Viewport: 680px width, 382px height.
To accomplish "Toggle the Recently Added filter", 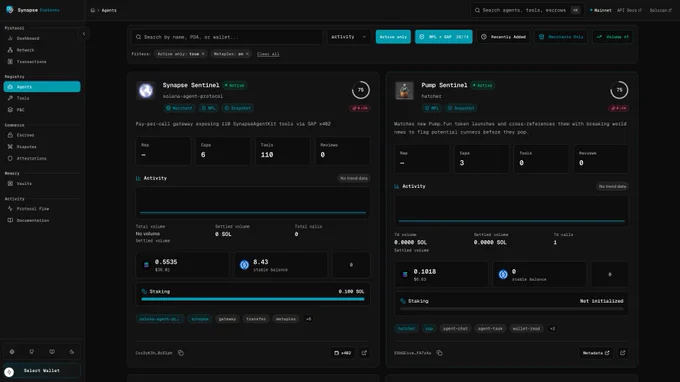I will click(x=503, y=37).
